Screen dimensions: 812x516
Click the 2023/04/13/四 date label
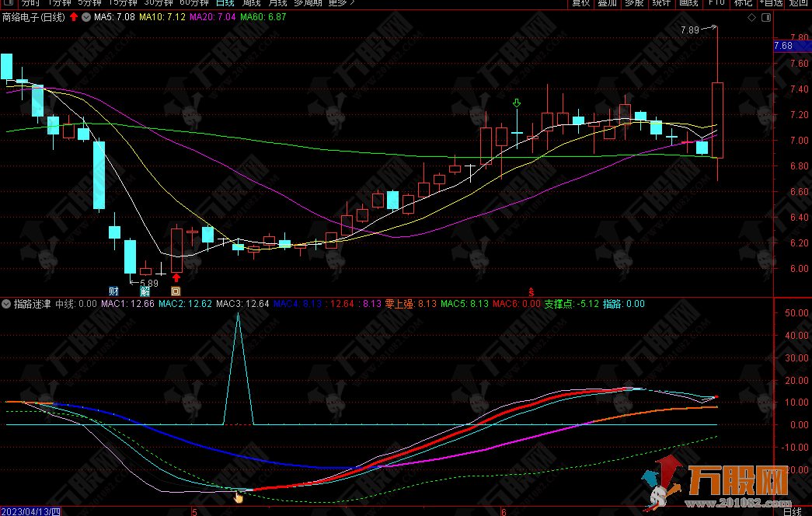pos(30,512)
